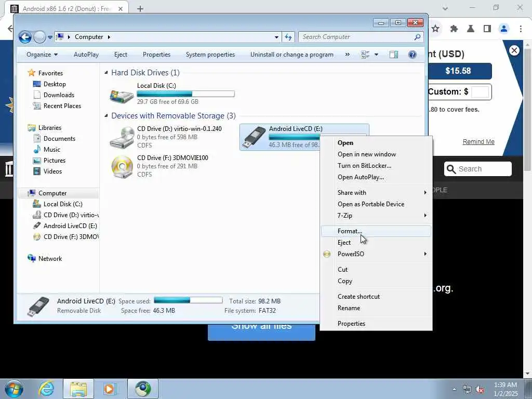Click Properties in the Explorer toolbar
532x399 pixels.
(x=156, y=55)
